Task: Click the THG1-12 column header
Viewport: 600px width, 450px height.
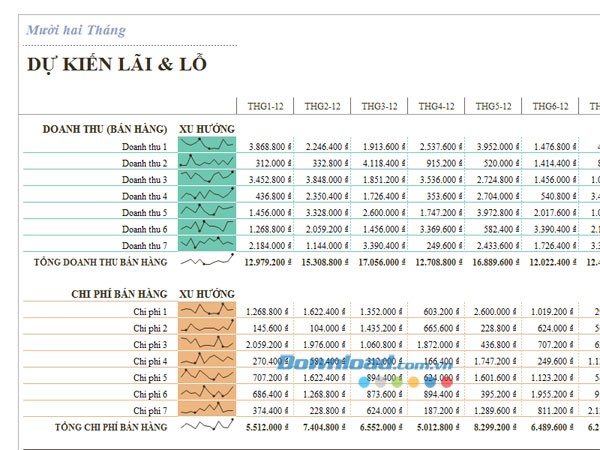Action: (x=266, y=107)
